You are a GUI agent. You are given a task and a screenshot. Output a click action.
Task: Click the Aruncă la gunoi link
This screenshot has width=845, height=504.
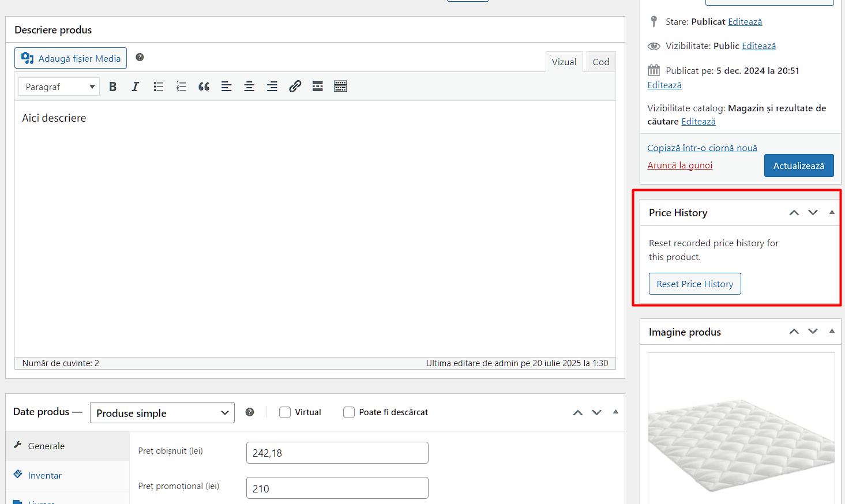[x=679, y=166]
